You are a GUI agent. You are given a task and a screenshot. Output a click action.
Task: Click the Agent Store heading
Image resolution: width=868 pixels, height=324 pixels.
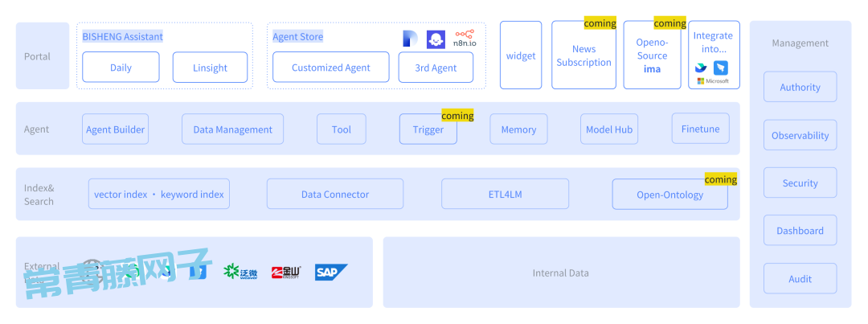tap(297, 36)
